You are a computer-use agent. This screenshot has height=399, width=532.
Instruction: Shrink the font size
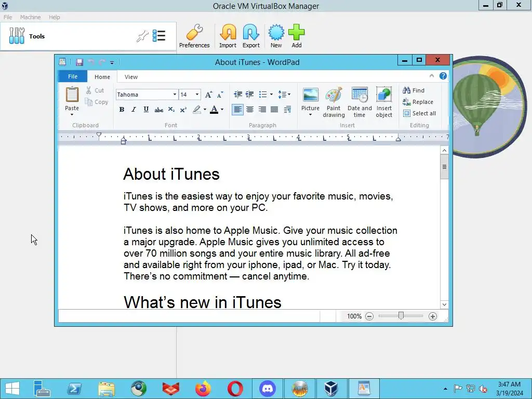click(220, 95)
